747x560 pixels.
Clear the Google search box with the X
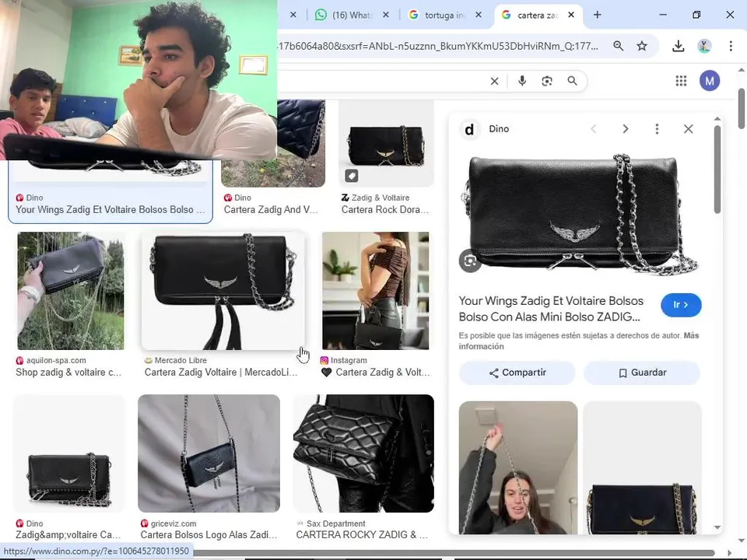[x=495, y=82]
